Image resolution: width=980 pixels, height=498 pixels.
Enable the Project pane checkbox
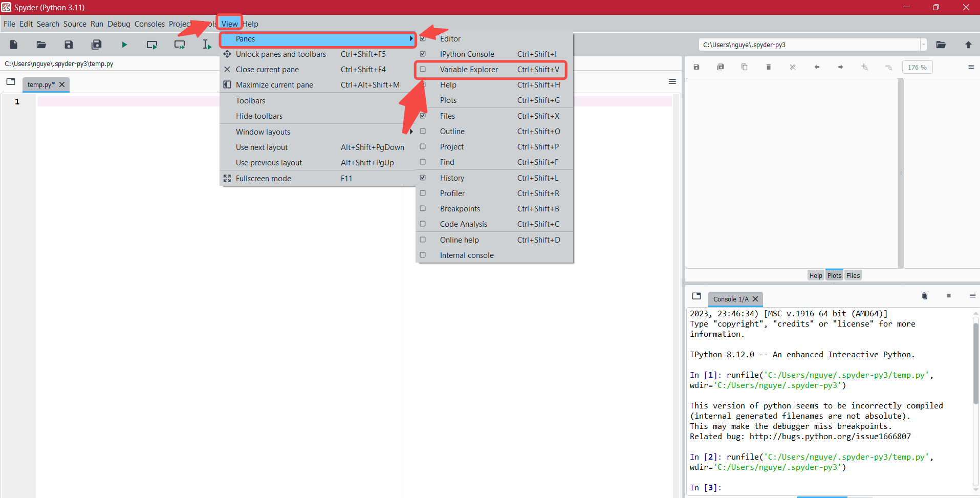[423, 146]
